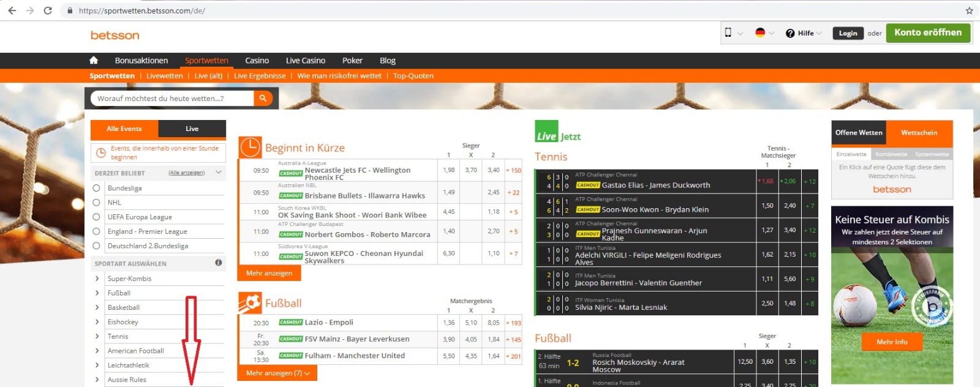The image size is (980, 387).
Task: Open the Top-Quoten submenu link
Action: coord(413,76)
